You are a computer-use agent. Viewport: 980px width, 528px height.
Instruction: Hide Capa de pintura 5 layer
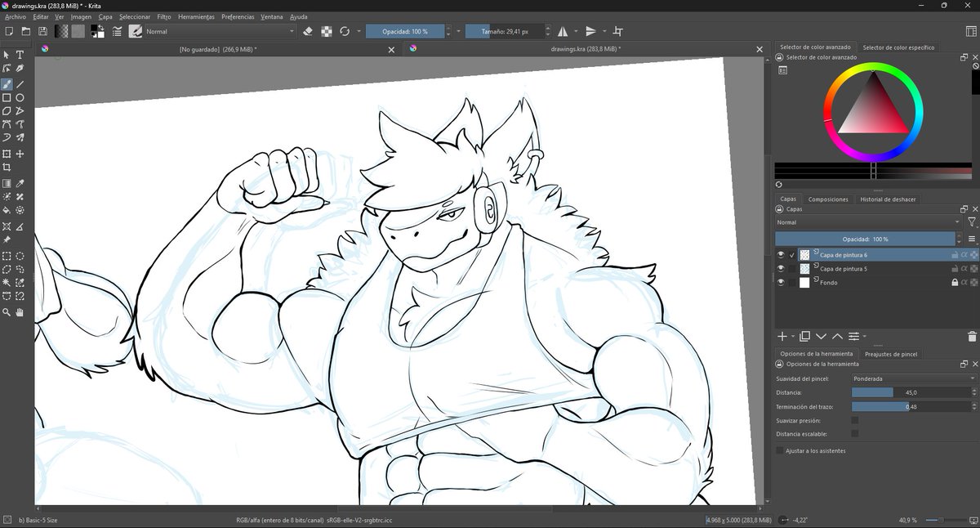coord(781,269)
